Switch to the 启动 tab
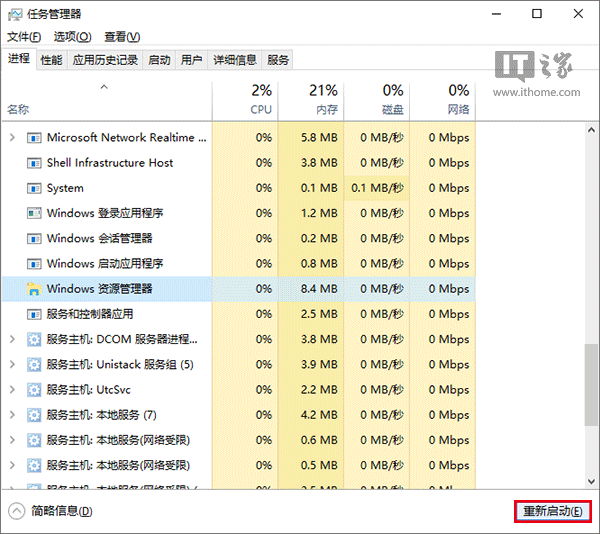The width and height of the screenshot is (600, 534). click(x=159, y=60)
